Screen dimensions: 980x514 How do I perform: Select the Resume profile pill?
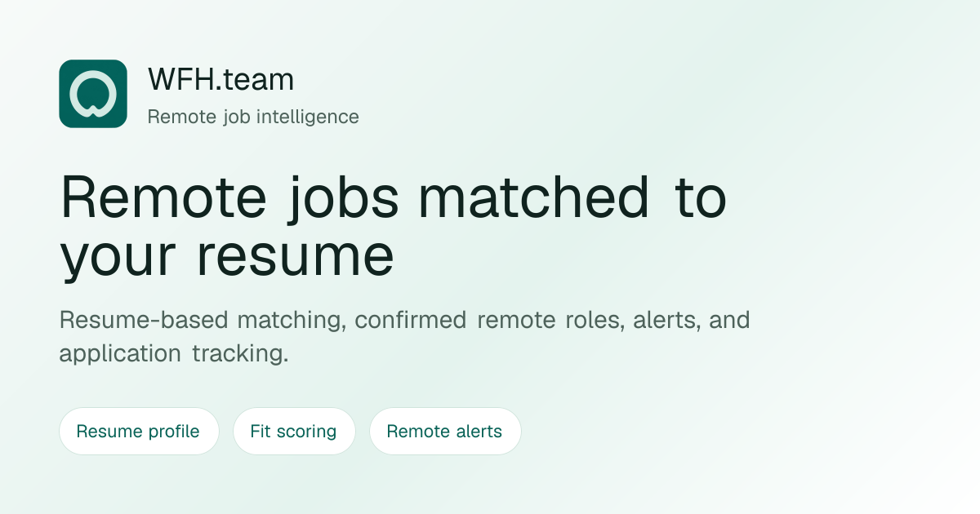139,431
